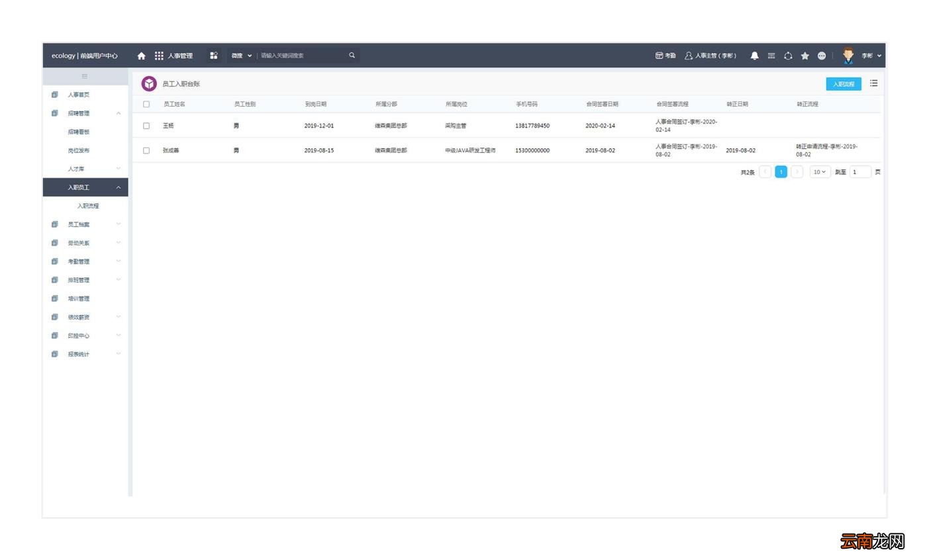Click the next page arrow in pagination

click(x=797, y=172)
